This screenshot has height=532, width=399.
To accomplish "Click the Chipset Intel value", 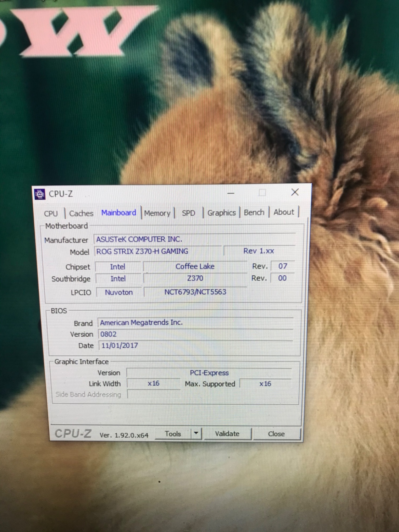I will 117,267.
